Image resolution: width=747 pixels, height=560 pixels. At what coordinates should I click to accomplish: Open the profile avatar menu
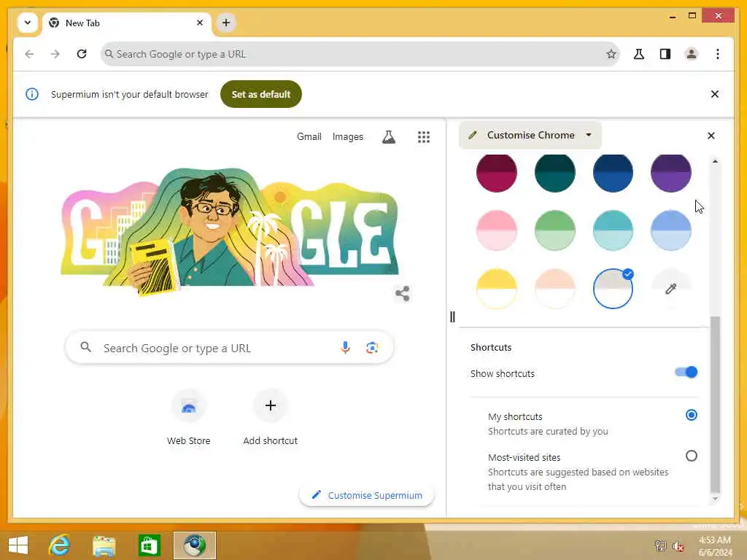click(692, 54)
